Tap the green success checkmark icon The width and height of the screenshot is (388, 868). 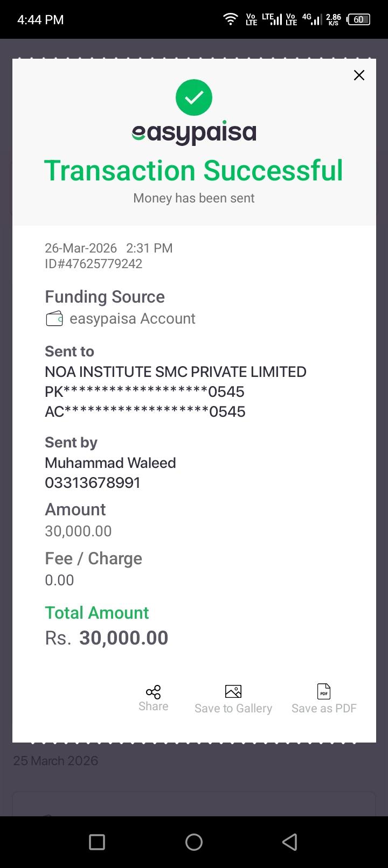click(194, 97)
